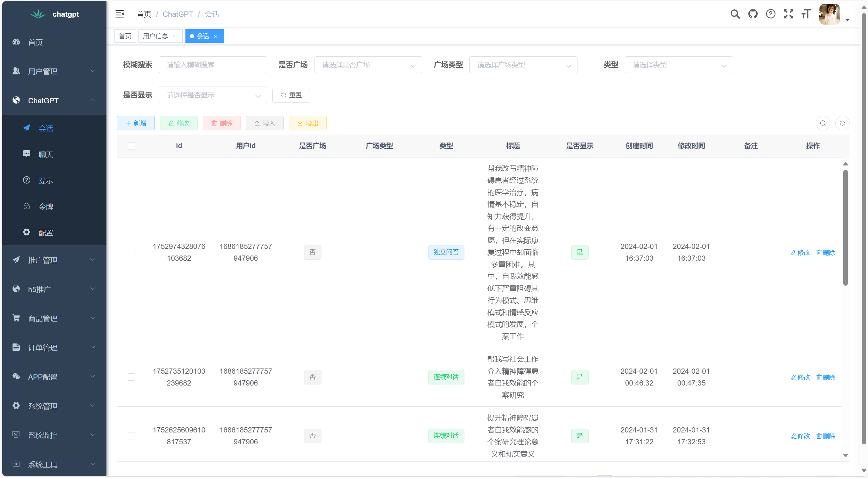
Task: Expand the 系统工具 sidebar menu
Action: 54,464
